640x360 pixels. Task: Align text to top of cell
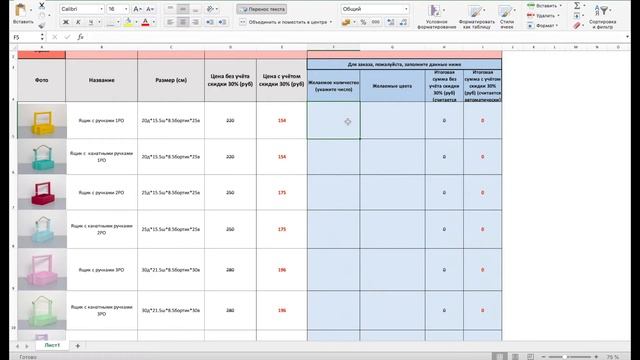pyautogui.click(x=171, y=9)
